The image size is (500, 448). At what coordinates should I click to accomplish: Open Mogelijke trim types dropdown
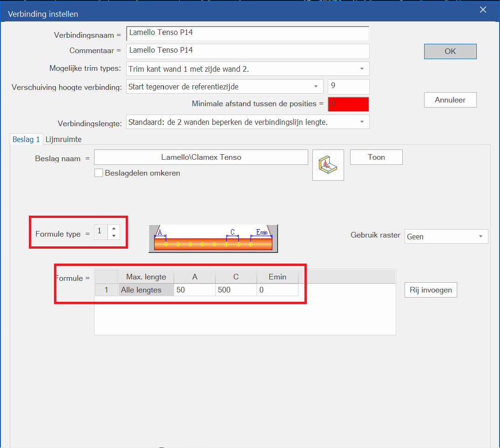coord(248,69)
